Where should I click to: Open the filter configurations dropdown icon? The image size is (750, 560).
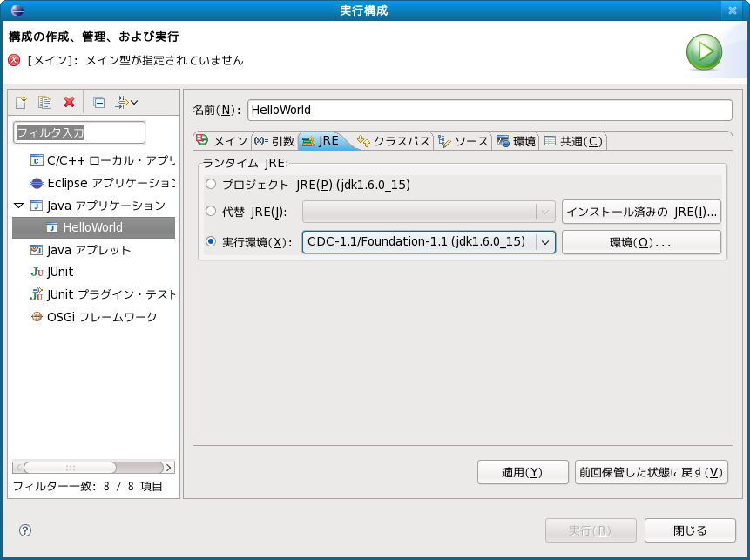[x=126, y=102]
